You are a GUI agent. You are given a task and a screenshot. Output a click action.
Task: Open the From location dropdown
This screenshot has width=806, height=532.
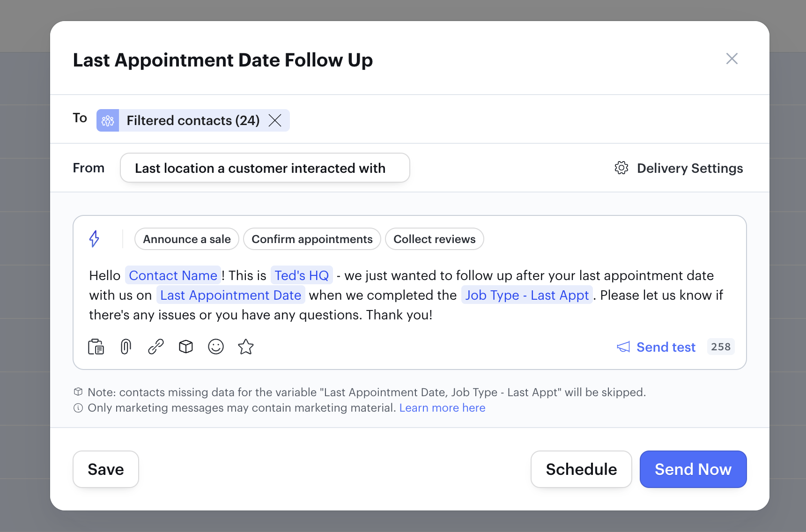point(265,168)
